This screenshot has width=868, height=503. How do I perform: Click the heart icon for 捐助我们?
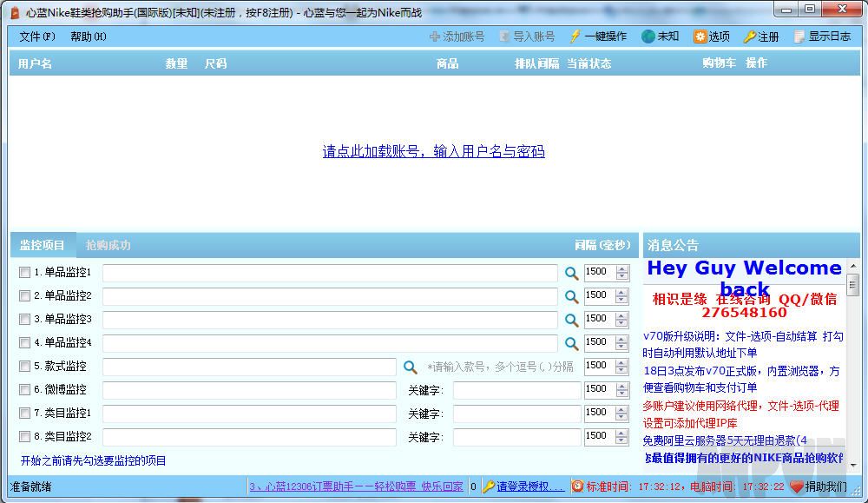tap(797, 487)
